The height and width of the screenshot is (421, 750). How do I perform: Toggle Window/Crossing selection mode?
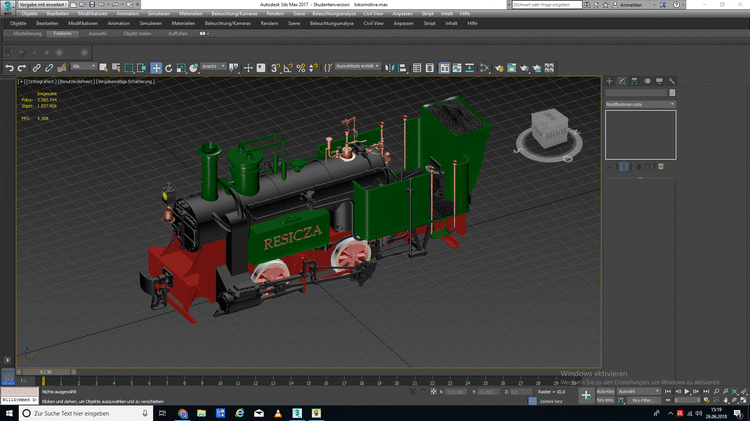click(x=142, y=68)
